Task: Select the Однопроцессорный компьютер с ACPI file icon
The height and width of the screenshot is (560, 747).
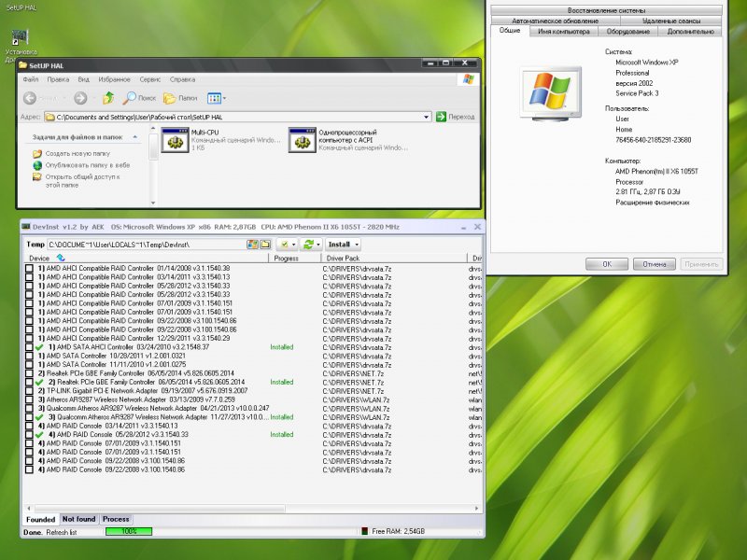Action: click(302, 140)
